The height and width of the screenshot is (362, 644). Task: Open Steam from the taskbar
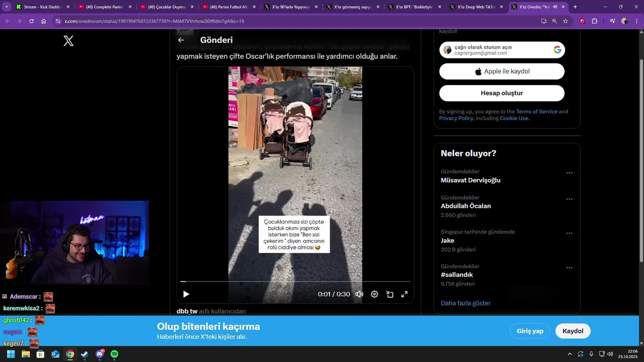(x=85, y=354)
